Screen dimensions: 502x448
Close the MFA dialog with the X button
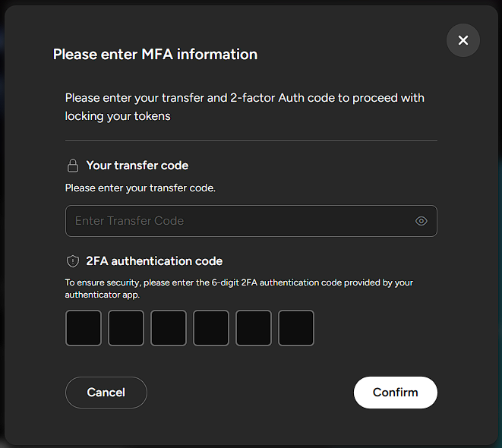463,40
